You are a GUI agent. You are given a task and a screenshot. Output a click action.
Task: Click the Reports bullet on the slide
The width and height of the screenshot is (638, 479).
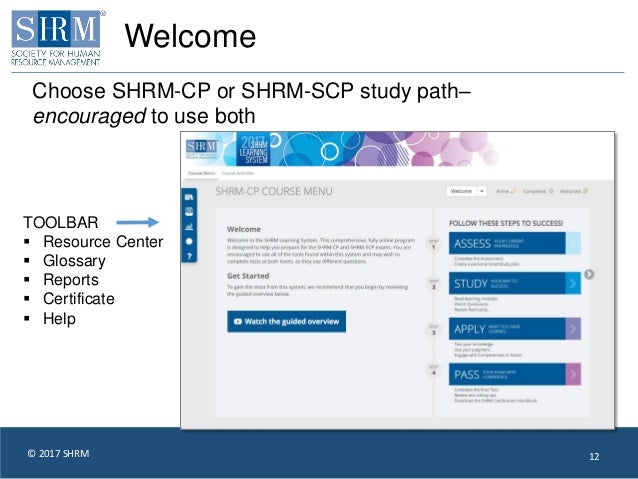[71, 280]
